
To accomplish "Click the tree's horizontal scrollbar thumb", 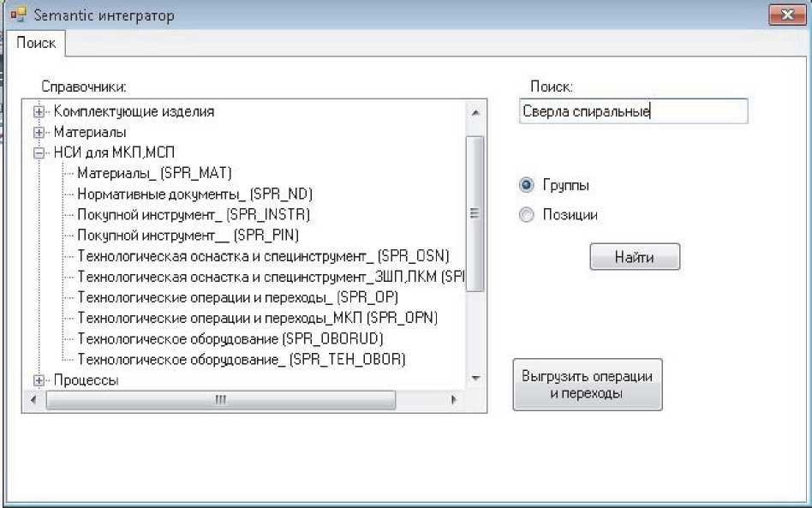I will click(220, 400).
